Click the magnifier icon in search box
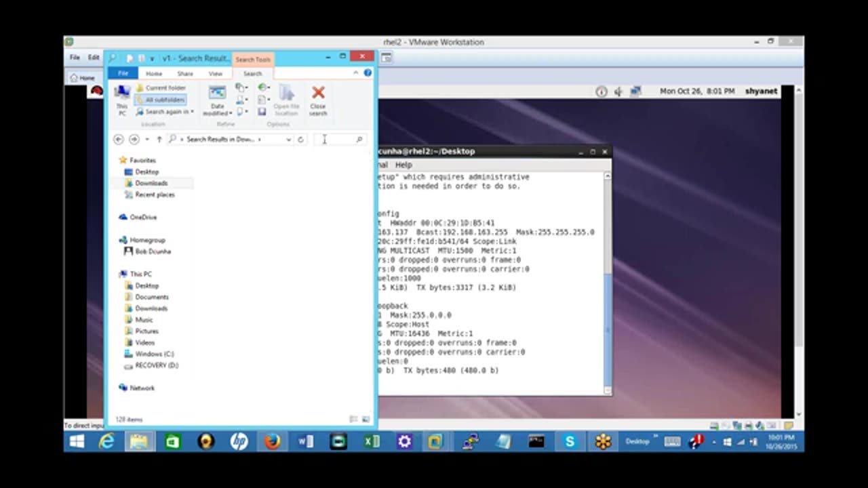 [359, 139]
